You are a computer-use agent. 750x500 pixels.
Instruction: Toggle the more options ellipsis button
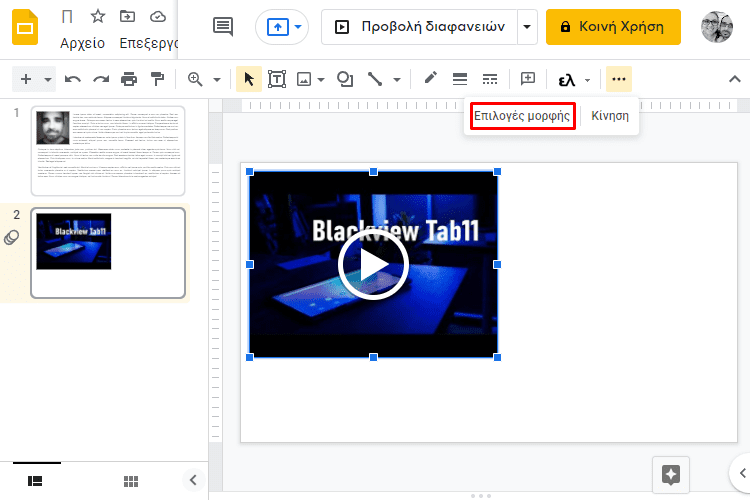[619, 79]
